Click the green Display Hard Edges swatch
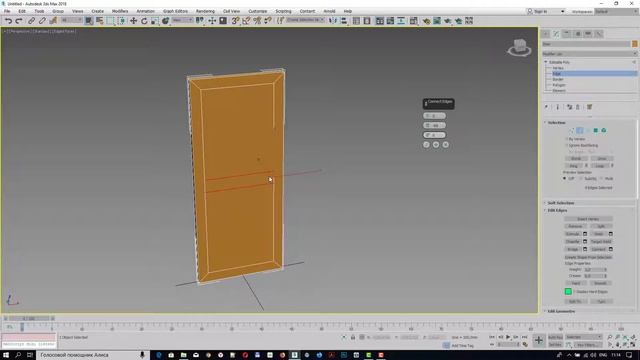 click(x=568, y=291)
